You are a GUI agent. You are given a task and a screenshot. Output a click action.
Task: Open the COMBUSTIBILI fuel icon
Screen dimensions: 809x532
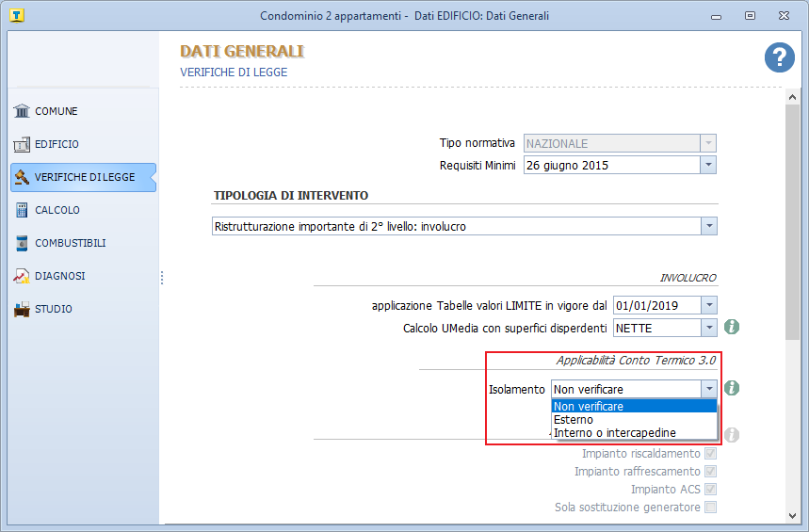[22, 243]
